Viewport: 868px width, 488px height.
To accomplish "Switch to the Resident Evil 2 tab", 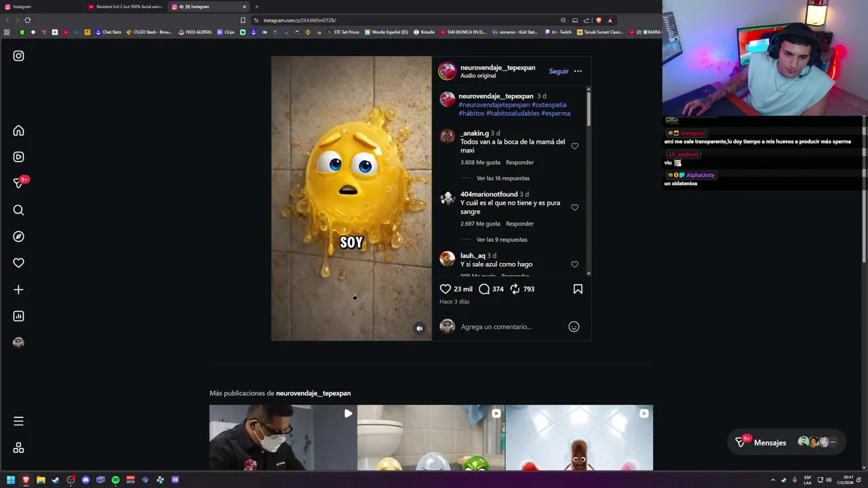I will (125, 7).
